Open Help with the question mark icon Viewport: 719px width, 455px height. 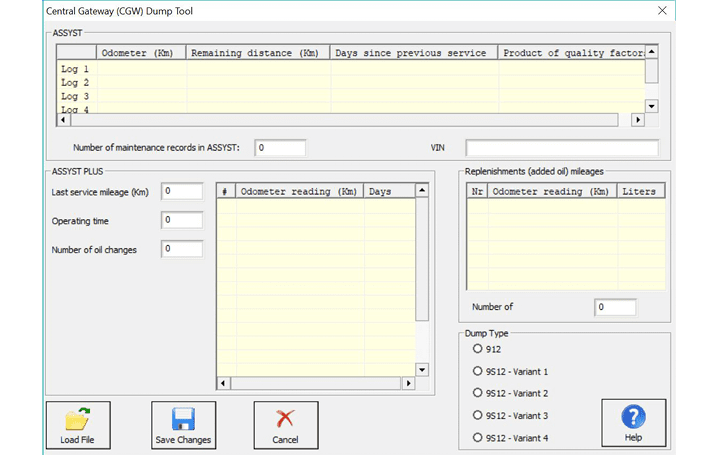pyautogui.click(x=633, y=418)
